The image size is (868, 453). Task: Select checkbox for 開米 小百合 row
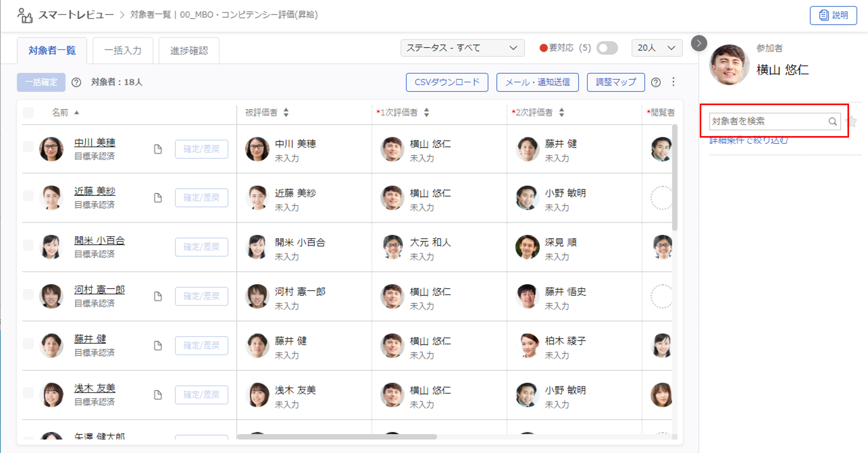(x=28, y=245)
